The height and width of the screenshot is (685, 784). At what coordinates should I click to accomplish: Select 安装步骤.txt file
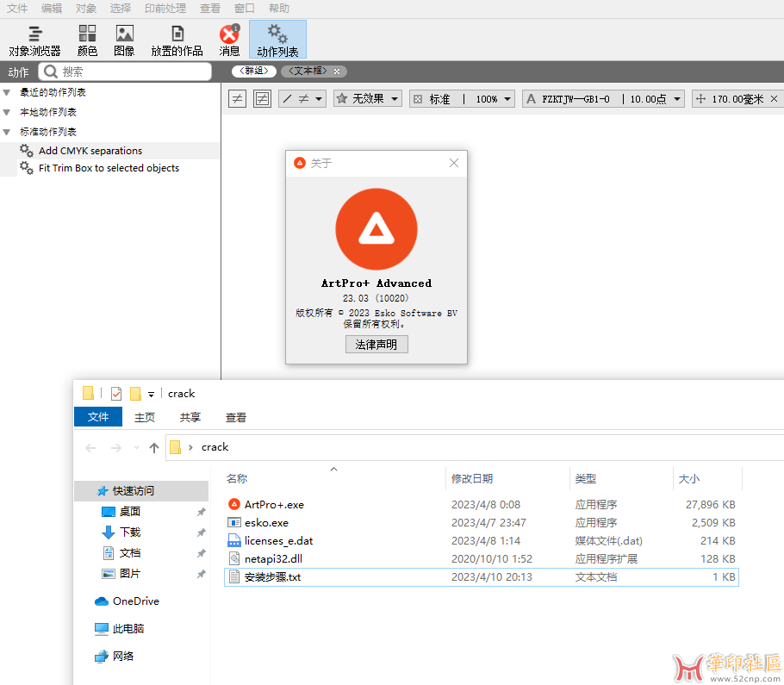click(482, 577)
